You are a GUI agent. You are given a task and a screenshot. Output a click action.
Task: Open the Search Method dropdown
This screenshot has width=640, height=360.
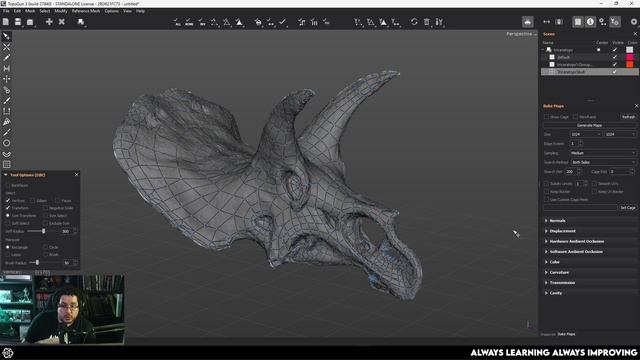(603, 162)
